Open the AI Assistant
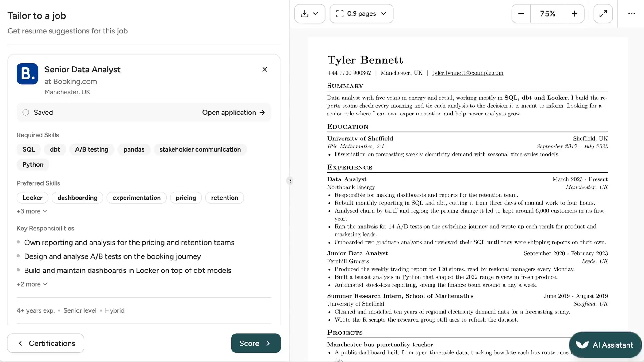This screenshot has height=362, width=644. click(x=605, y=345)
